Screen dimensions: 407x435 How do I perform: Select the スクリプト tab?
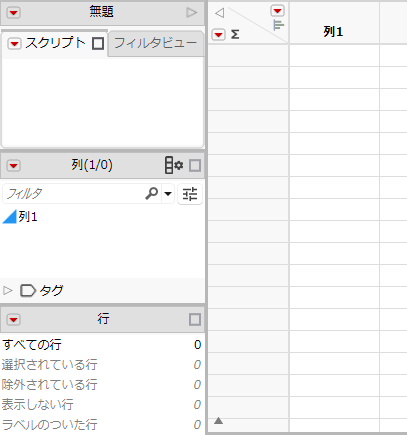coord(55,43)
